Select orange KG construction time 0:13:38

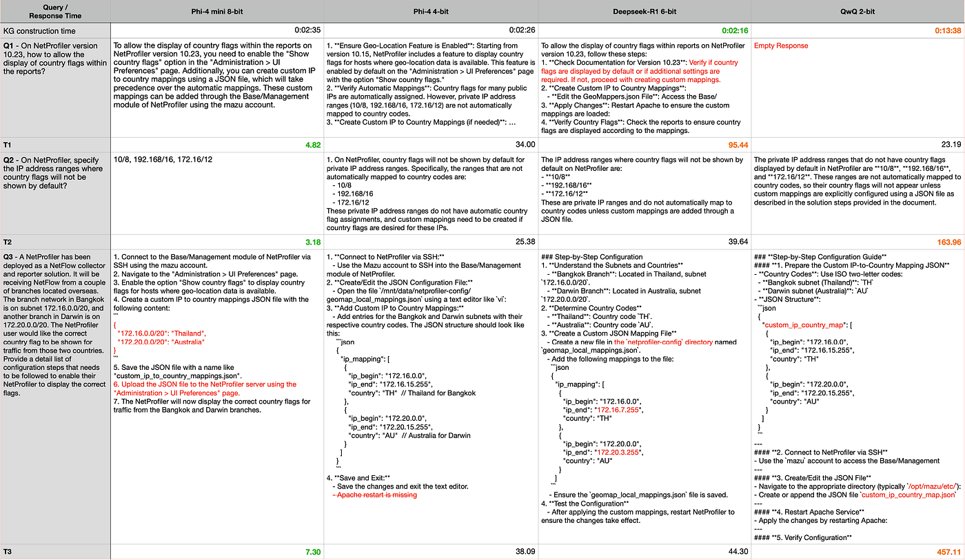(946, 31)
